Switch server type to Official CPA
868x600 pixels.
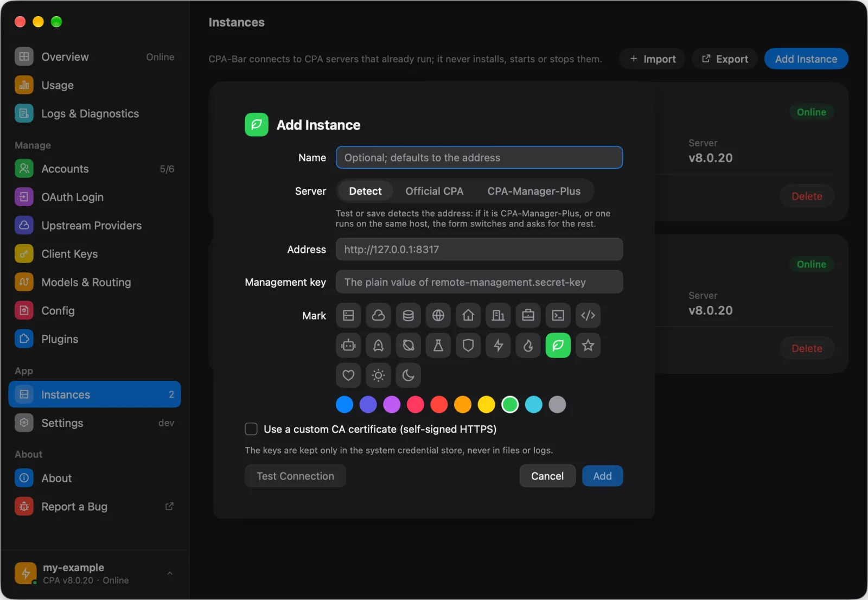click(x=434, y=191)
